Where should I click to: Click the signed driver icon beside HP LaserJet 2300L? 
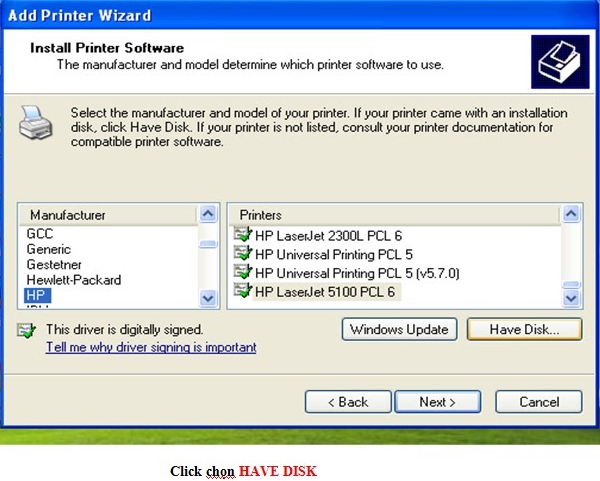242,236
